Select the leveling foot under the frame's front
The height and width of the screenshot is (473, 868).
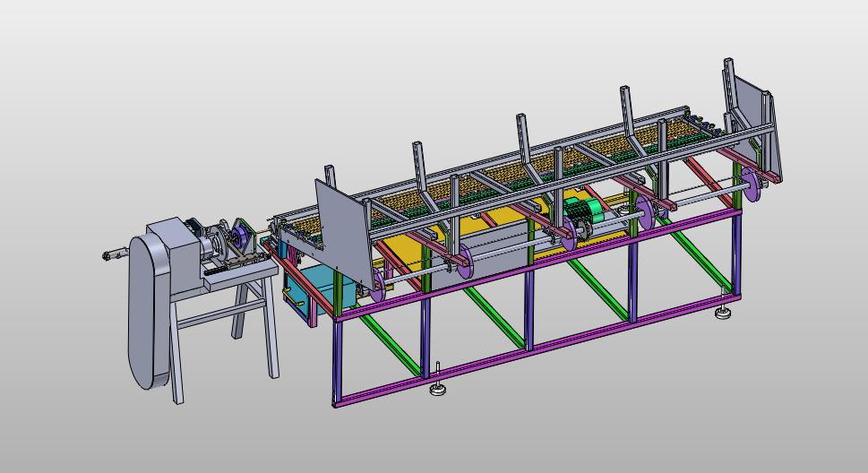point(439,381)
